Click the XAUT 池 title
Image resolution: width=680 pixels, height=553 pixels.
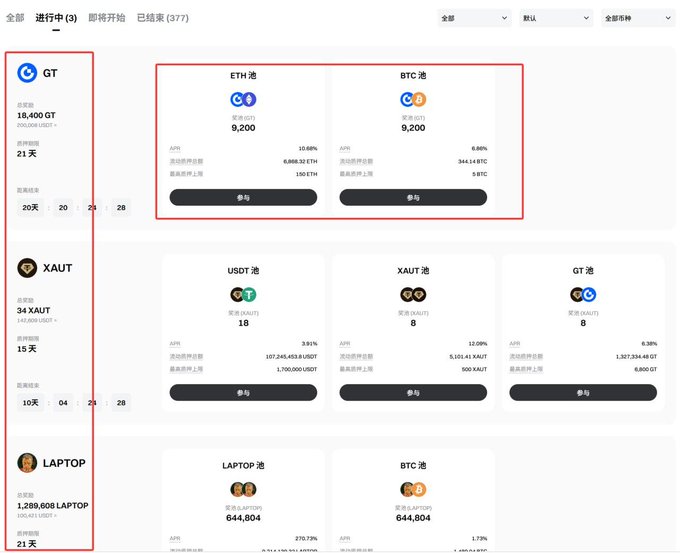coord(413,271)
